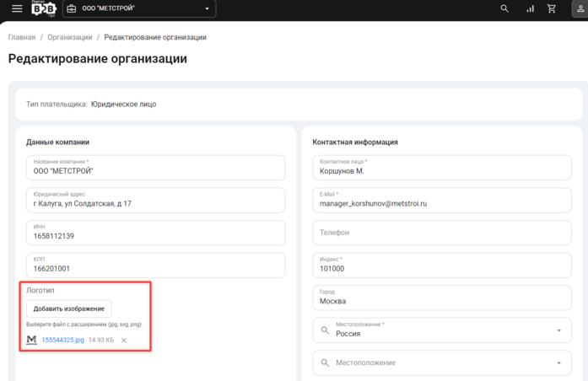The image size is (588, 381).
Task: Edit the Юридический адрес field
Action: 155,200
